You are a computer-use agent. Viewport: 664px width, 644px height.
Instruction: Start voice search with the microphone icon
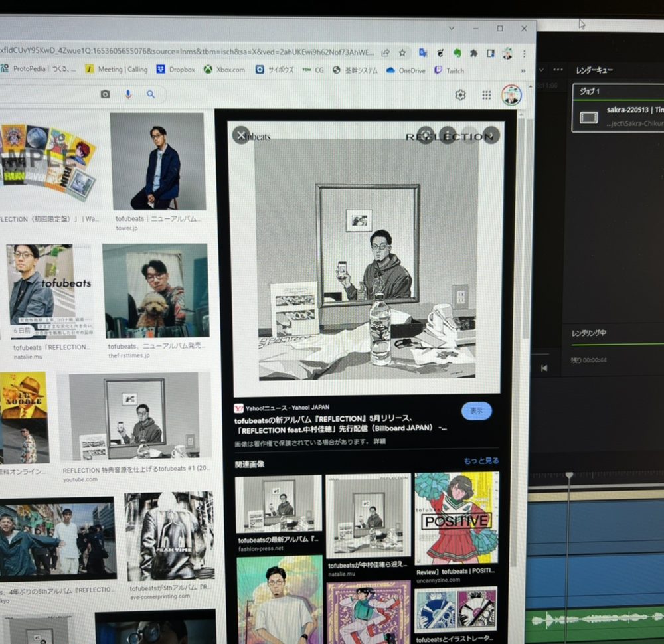128,94
